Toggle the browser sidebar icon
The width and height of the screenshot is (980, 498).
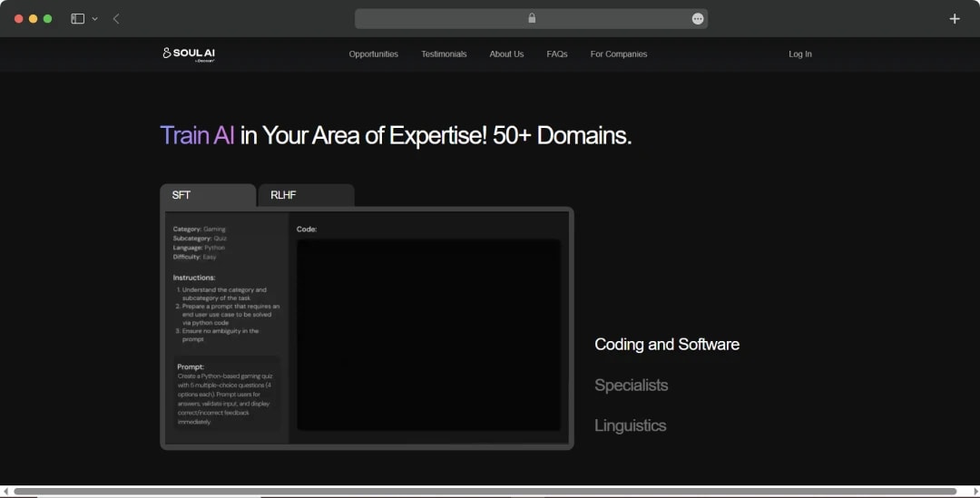pos(77,19)
